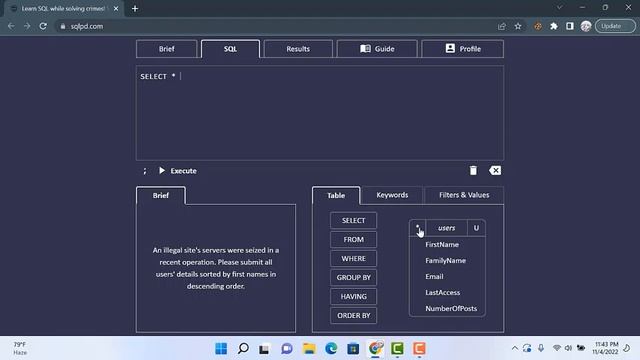Viewport: 640px width, 360px height.
Task: Switch to the SQL tab
Action: (x=230, y=49)
